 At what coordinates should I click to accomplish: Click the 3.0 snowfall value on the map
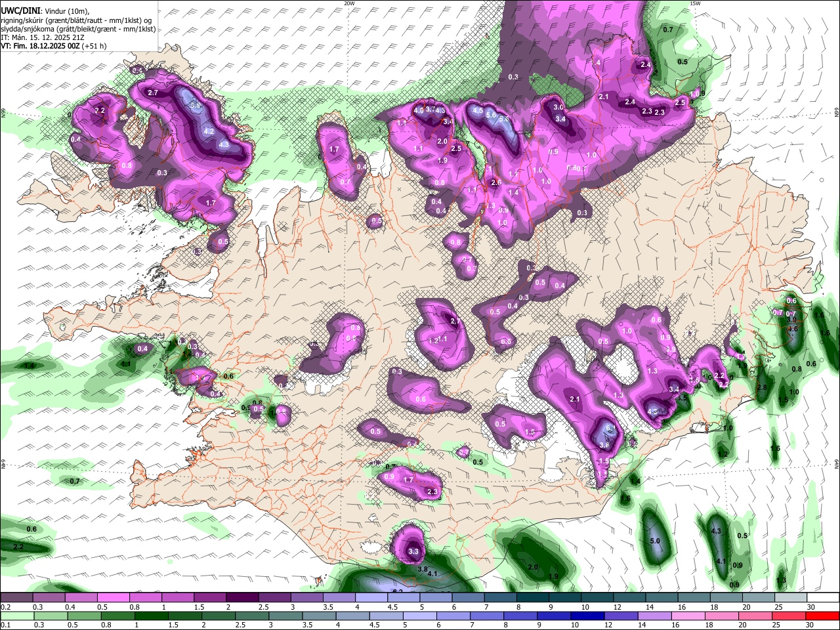(x=558, y=107)
